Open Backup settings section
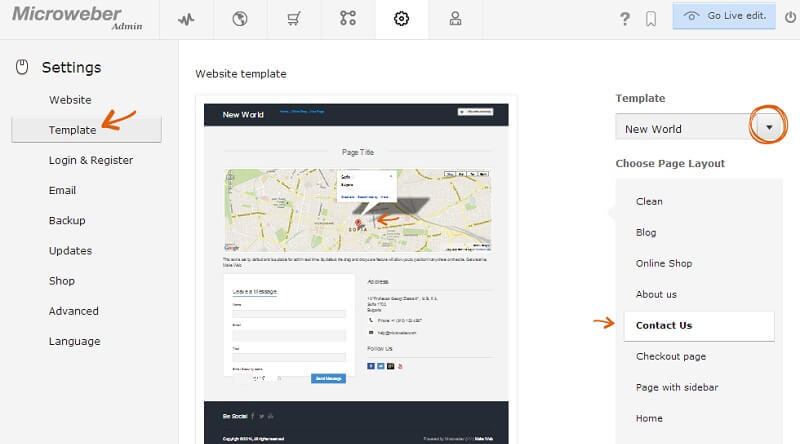800x444 pixels. [x=67, y=220]
